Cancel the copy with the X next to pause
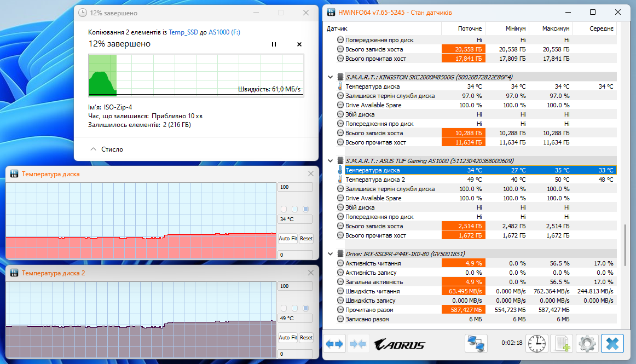The height and width of the screenshot is (364, 636). (299, 44)
